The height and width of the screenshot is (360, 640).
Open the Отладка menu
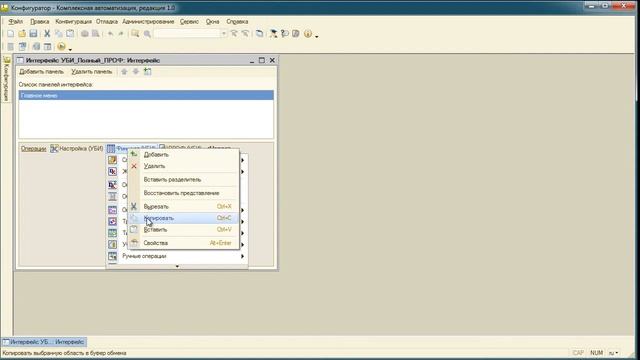point(107,22)
